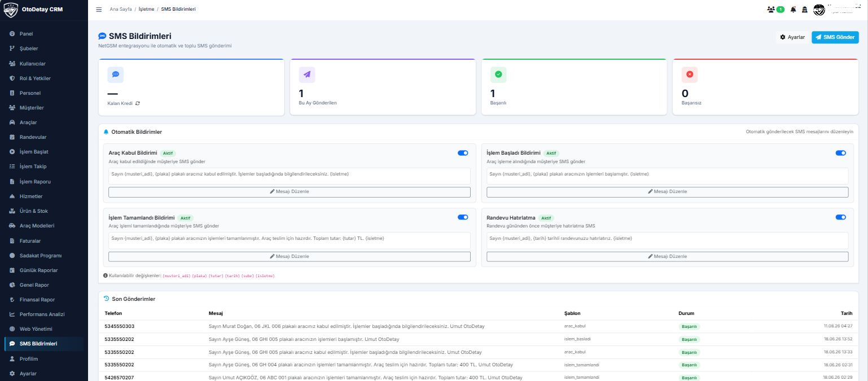Open the online users icon with green badge
This screenshot has width=868, height=381.
point(775,10)
